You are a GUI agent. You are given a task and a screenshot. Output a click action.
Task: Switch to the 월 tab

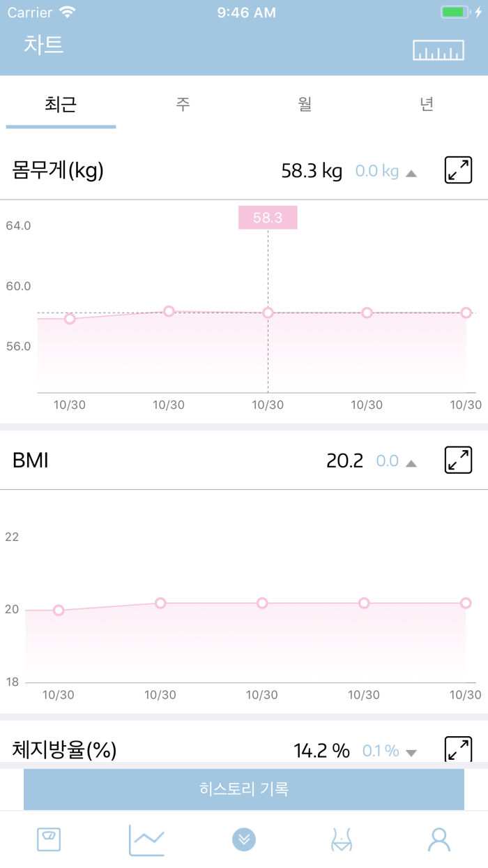305,105
